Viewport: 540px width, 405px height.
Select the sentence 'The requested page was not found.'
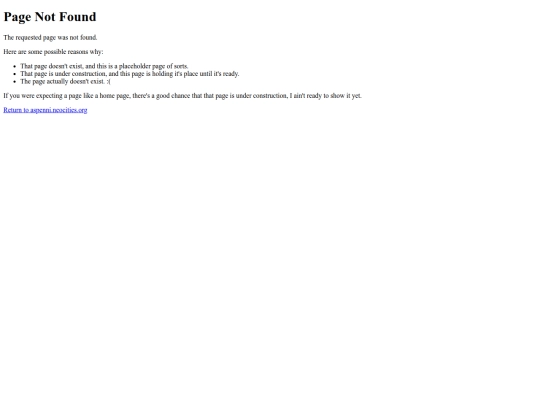coord(50,37)
